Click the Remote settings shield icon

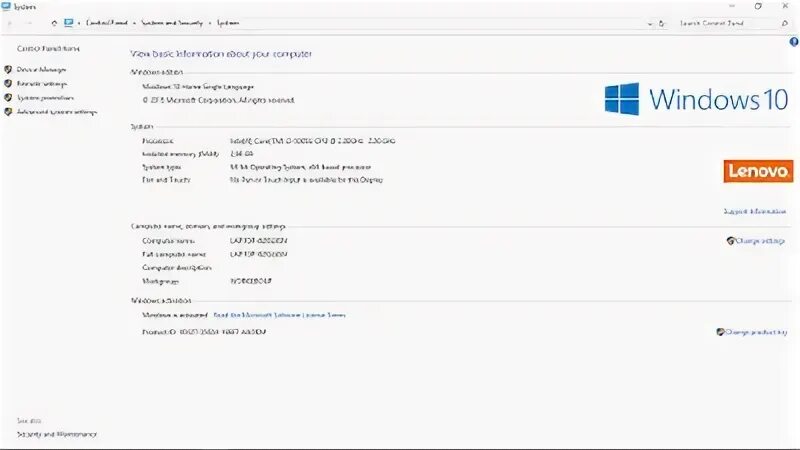coord(8,84)
